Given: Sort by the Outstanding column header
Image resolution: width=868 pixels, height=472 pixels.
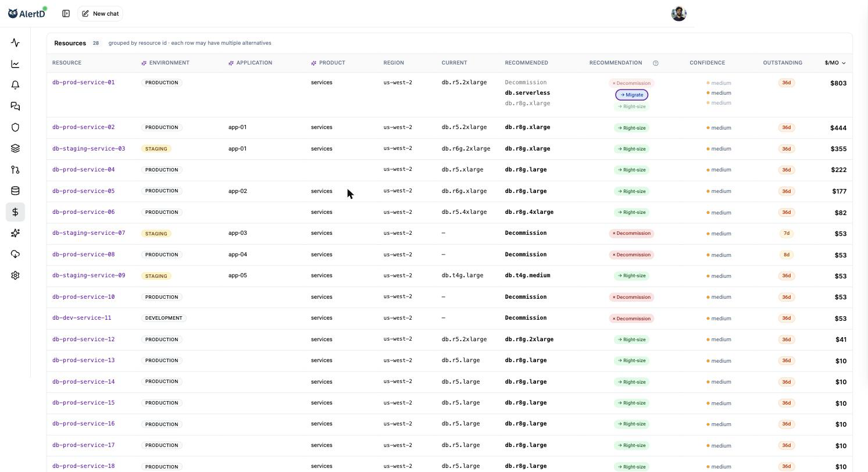Looking at the screenshot, I should (x=783, y=63).
